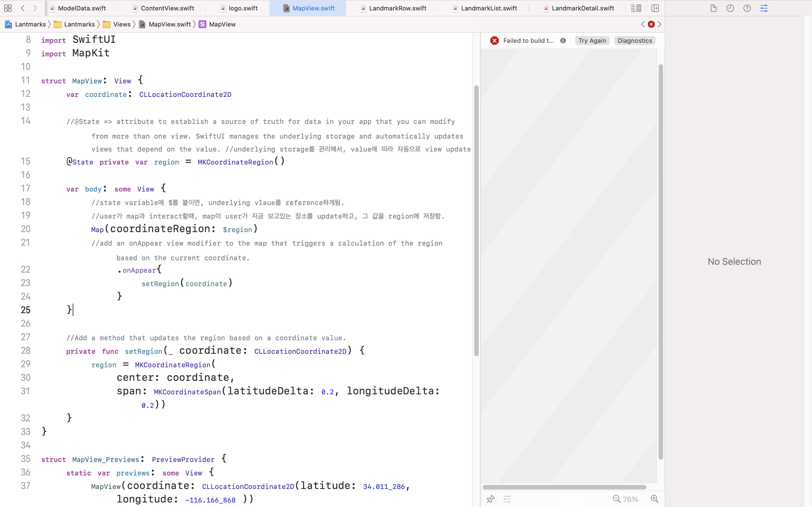Open the related items grid icon

pos(8,8)
